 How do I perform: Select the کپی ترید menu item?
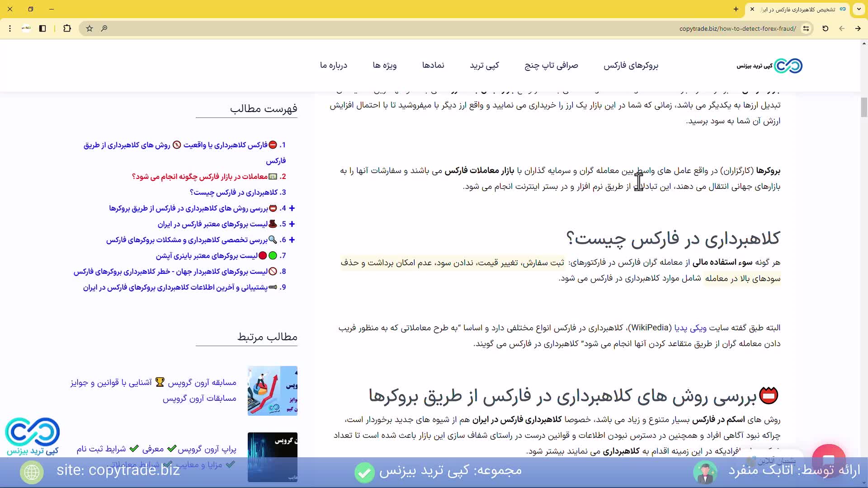pos(484,66)
